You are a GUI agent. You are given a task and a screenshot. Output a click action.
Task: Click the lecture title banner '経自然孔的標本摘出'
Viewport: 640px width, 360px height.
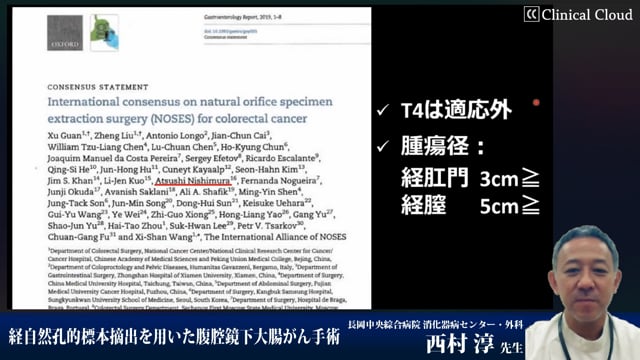174,337
